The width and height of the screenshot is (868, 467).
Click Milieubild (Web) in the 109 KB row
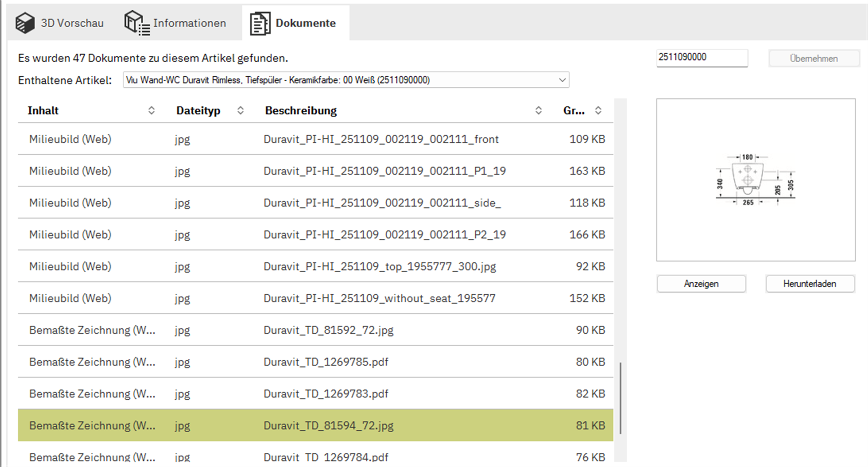[x=70, y=139]
